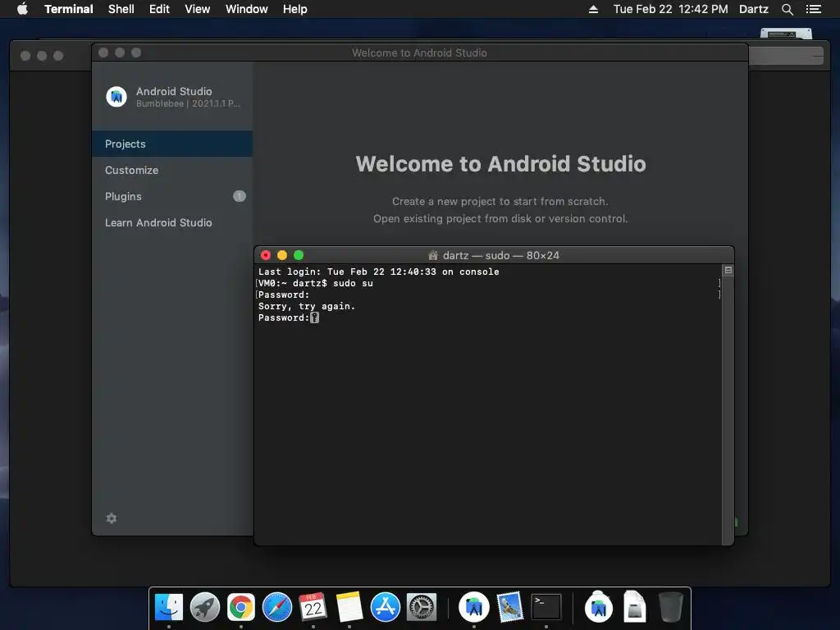Click the home folder icon in Terminal title
The width and height of the screenshot is (840, 630).
pyautogui.click(x=433, y=256)
